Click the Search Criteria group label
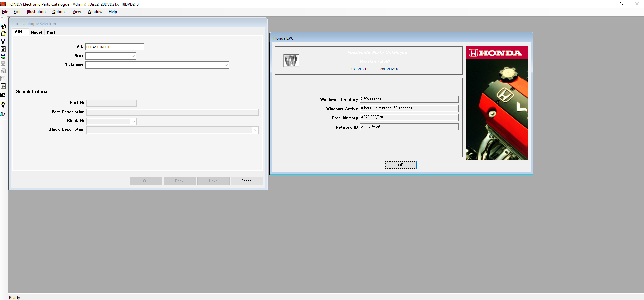 (32, 92)
